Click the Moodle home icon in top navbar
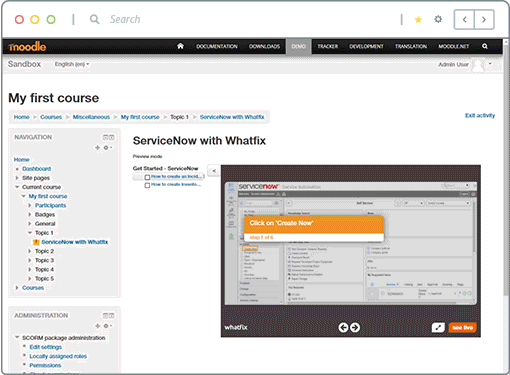This screenshot has height=375, width=510. click(x=180, y=46)
